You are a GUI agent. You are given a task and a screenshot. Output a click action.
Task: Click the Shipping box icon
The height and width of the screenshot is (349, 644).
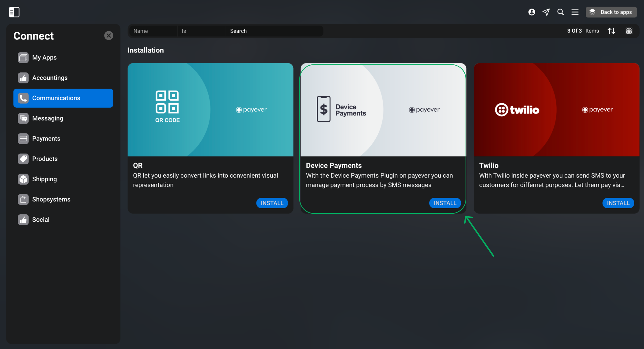point(23,179)
